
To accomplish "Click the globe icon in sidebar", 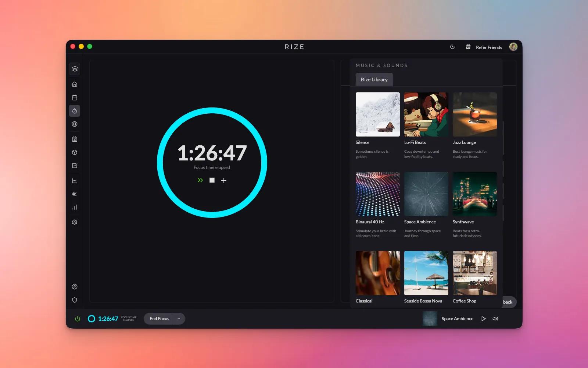I will [75, 124].
